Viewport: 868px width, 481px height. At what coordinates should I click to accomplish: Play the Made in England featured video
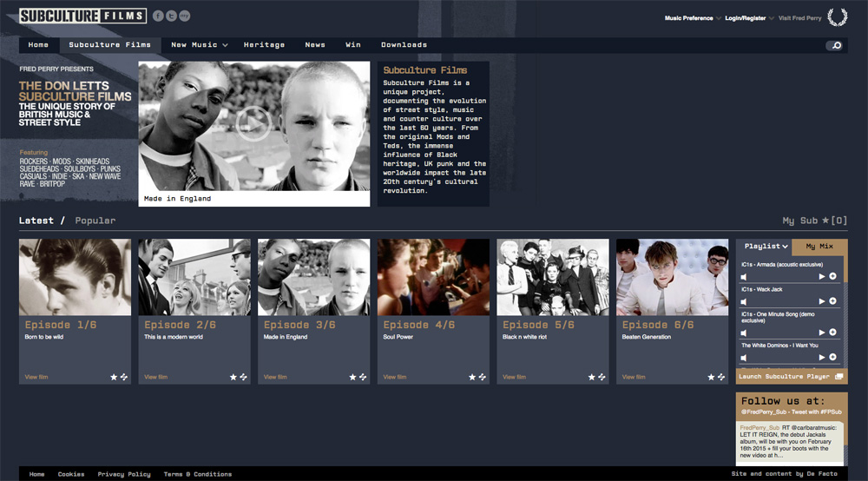[x=253, y=123]
